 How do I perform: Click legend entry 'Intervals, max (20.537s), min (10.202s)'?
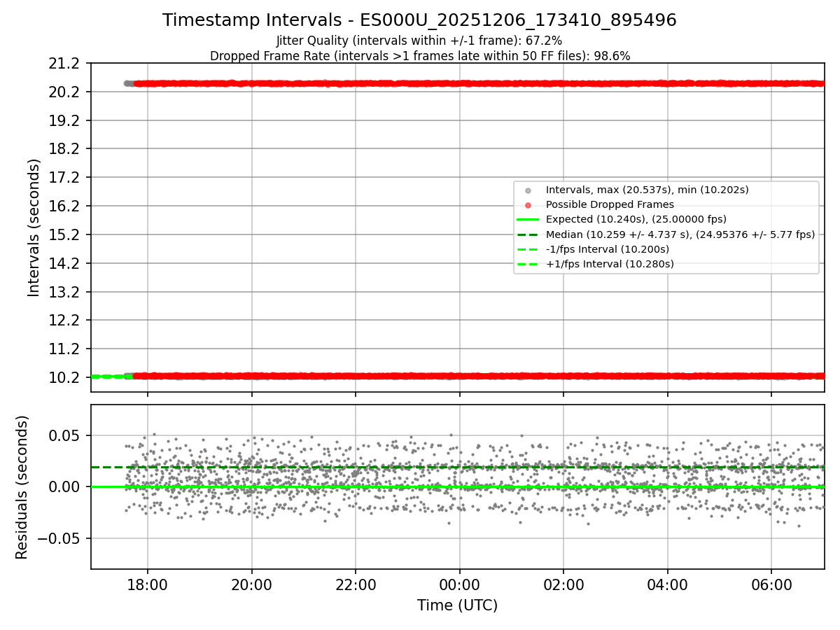647,190
